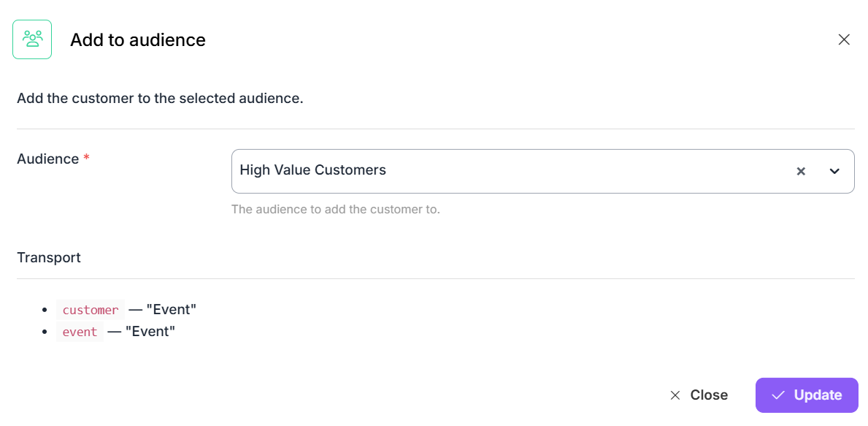Viewport: 868px width, 426px height.
Task: Clear the High Value Customers selection
Action: coord(800,171)
